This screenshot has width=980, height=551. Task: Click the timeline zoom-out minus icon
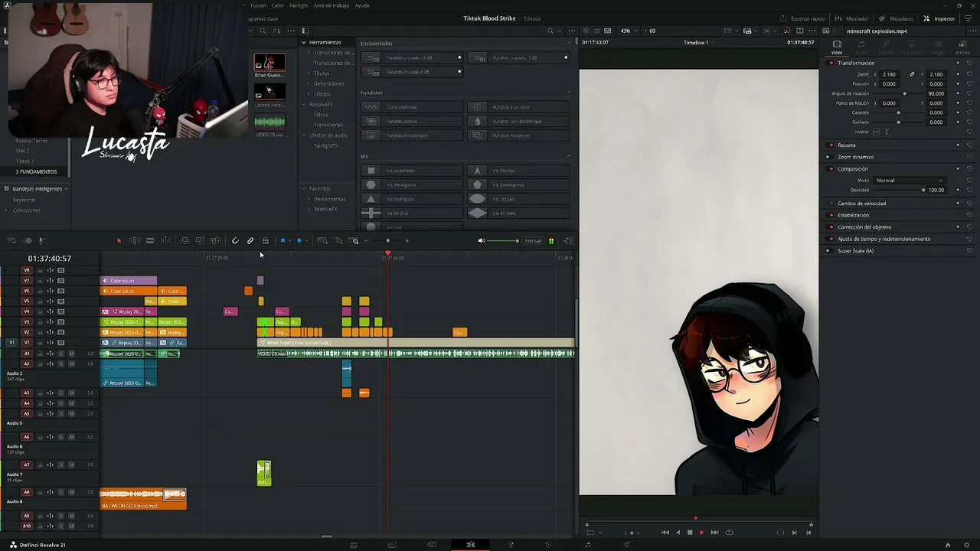click(366, 241)
